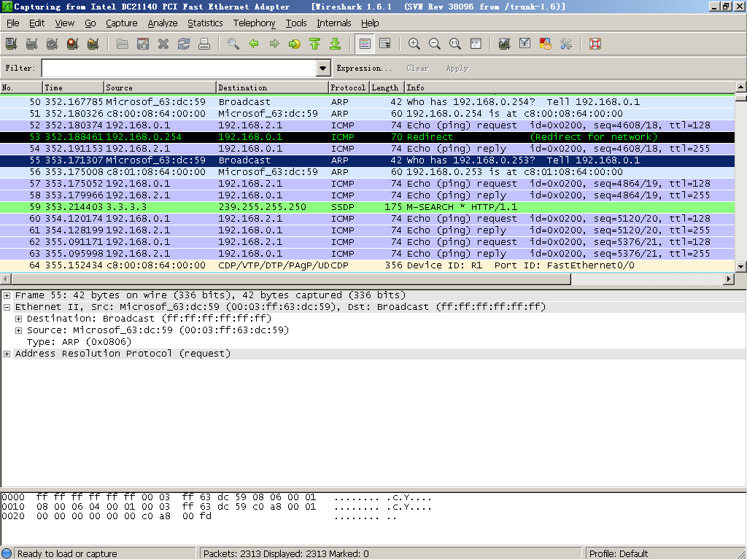
Task: Jump to the last packet icon
Action: pyautogui.click(x=336, y=44)
